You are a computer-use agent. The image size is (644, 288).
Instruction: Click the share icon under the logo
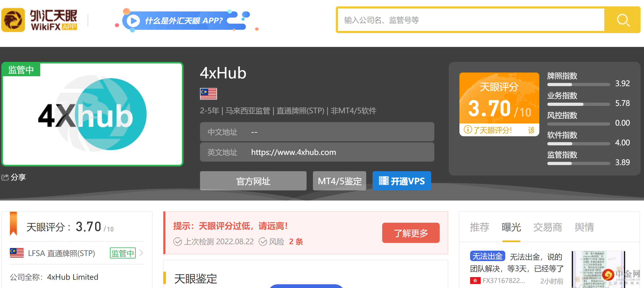5,177
